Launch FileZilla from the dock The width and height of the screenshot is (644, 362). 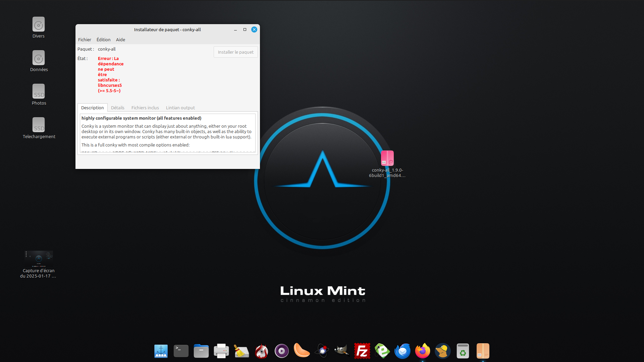[x=362, y=351]
